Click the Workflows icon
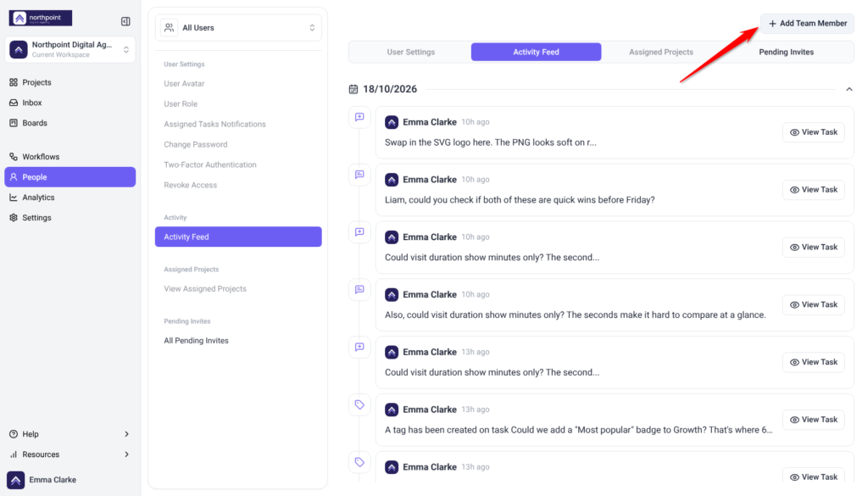The width and height of the screenshot is (868, 496). tap(14, 157)
